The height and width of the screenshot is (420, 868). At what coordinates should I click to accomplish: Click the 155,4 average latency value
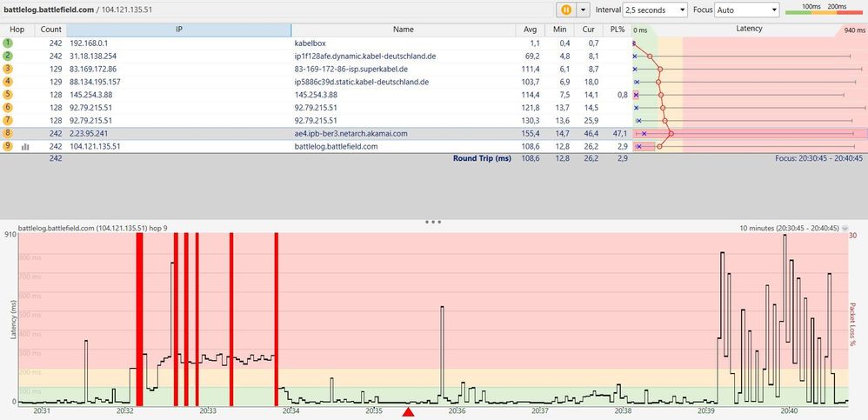pyautogui.click(x=532, y=133)
